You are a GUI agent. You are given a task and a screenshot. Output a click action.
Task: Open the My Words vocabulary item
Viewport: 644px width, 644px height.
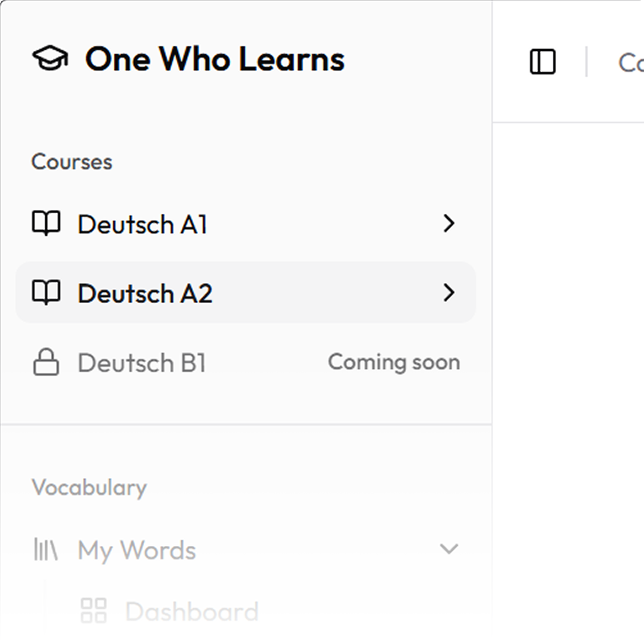[x=136, y=550]
